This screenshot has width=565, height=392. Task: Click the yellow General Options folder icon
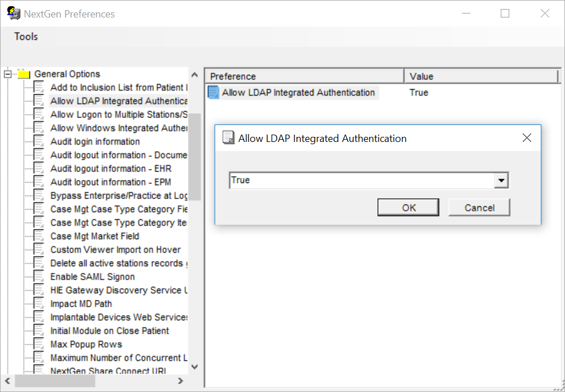(24, 74)
